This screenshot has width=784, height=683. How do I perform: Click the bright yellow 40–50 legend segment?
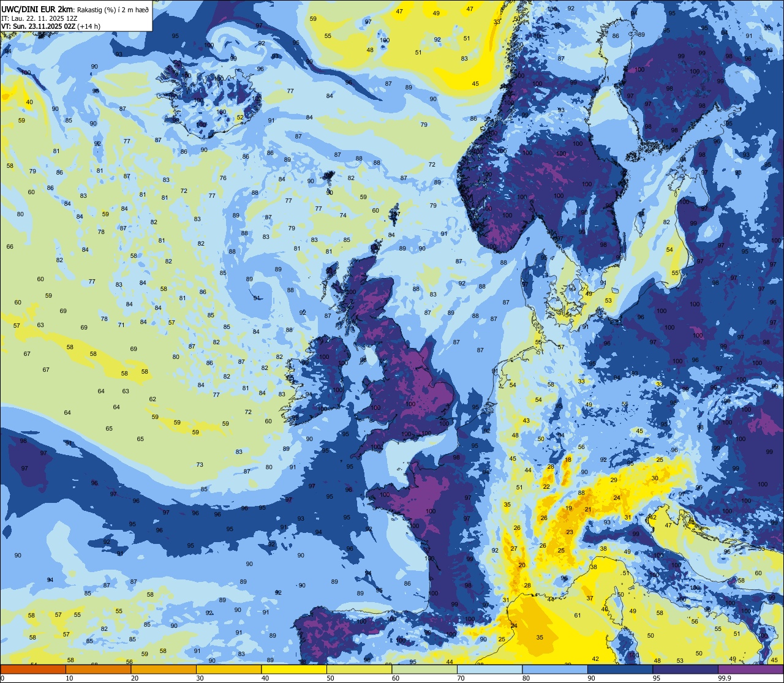[x=294, y=669]
